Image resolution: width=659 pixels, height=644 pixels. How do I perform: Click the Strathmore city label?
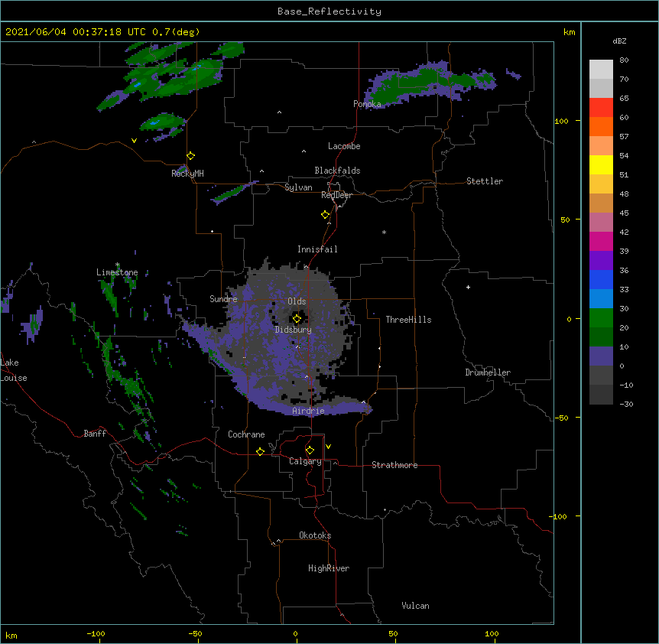[394, 465]
